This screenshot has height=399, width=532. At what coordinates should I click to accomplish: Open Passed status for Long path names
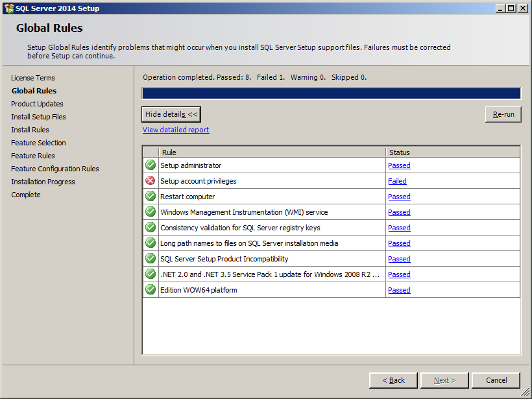tap(399, 243)
